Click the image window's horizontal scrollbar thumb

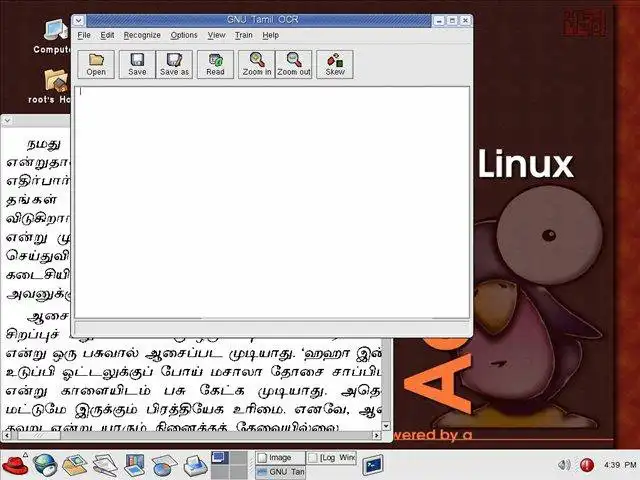[37, 436]
